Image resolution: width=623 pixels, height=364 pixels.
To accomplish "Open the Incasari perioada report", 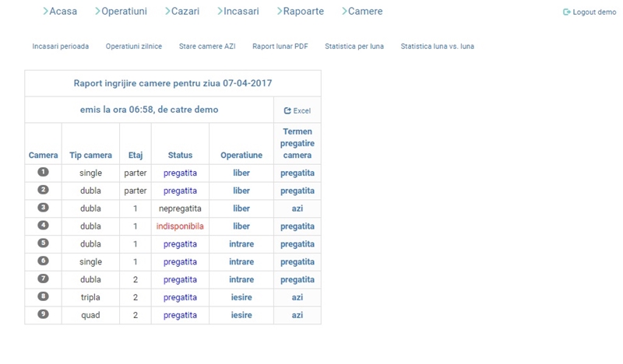I will pos(61,47).
